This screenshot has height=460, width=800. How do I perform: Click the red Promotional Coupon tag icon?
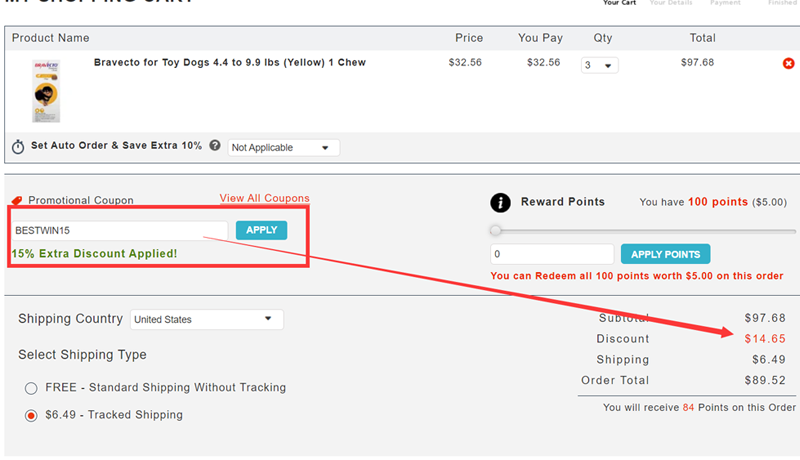pyautogui.click(x=17, y=200)
